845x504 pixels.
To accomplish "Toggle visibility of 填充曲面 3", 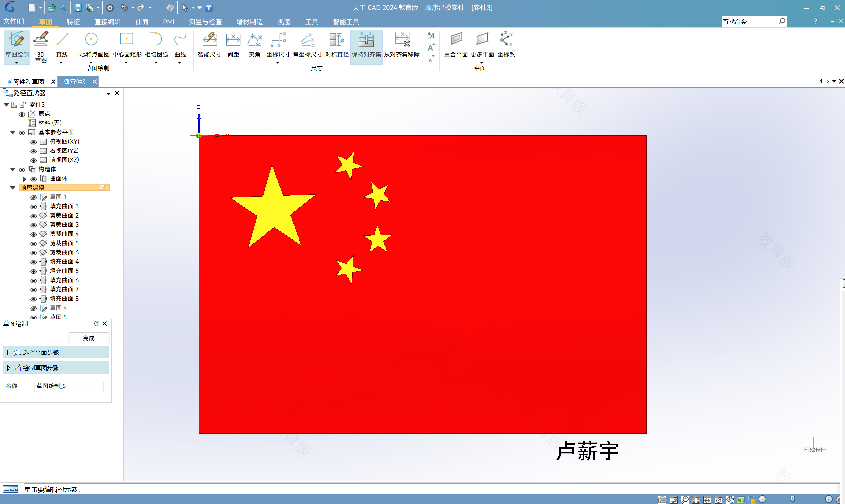I will (x=33, y=207).
